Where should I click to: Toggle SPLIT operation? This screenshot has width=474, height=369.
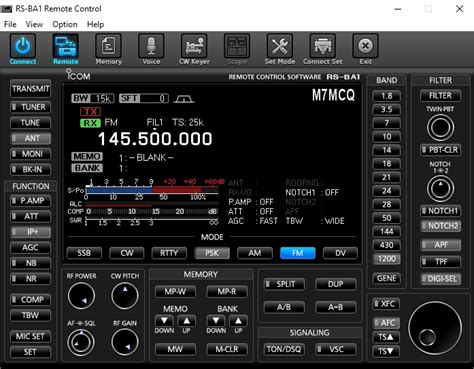coord(284,284)
